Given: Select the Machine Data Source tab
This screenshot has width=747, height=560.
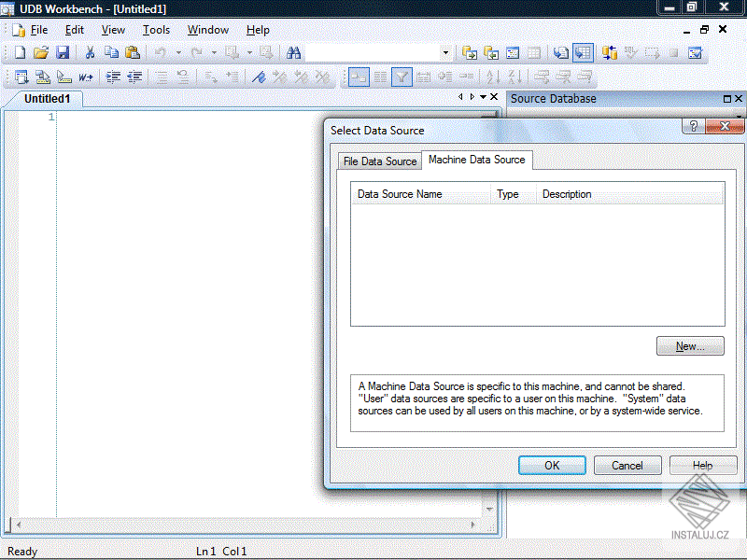Looking at the screenshot, I should point(477,160).
